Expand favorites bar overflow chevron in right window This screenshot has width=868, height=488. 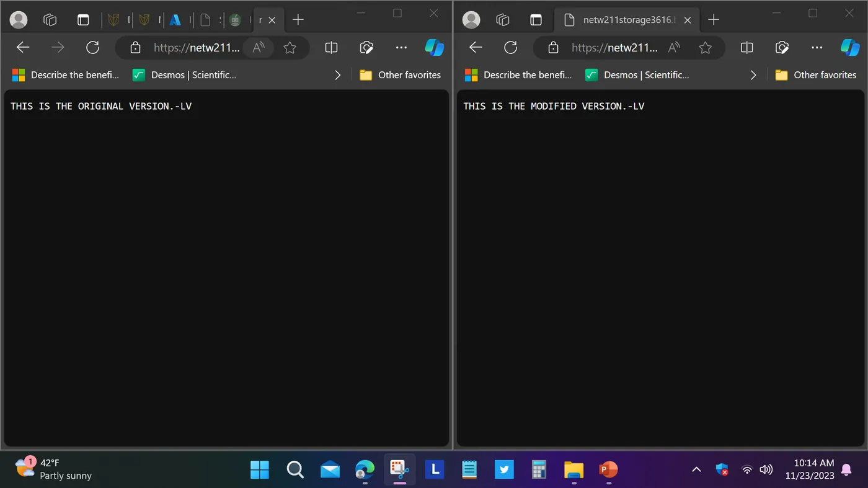(x=753, y=75)
